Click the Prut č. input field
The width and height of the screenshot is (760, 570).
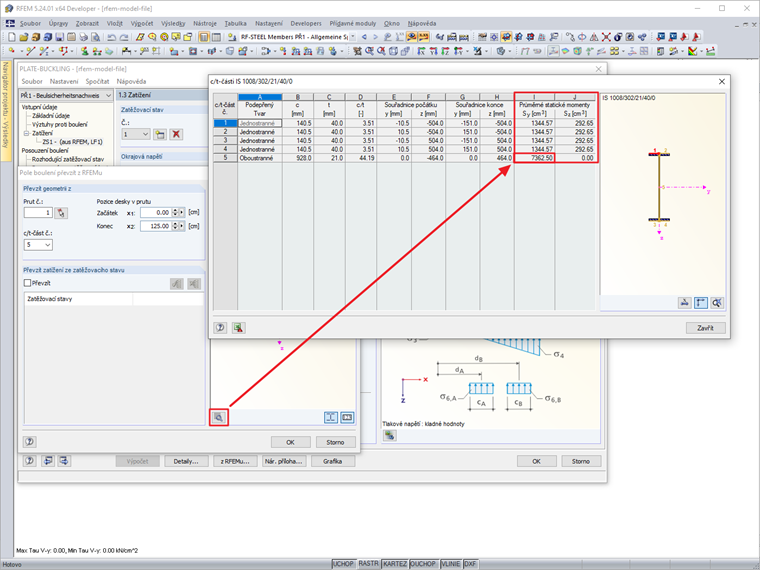[38, 213]
